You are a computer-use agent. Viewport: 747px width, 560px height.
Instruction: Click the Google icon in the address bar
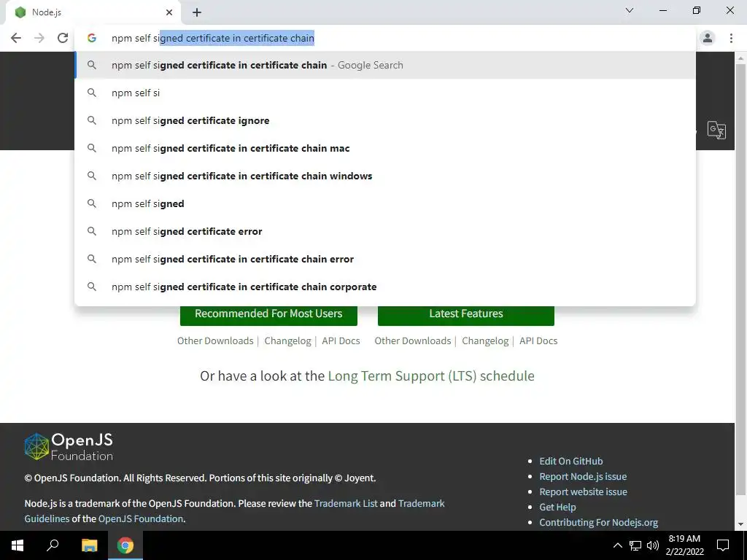92,38
